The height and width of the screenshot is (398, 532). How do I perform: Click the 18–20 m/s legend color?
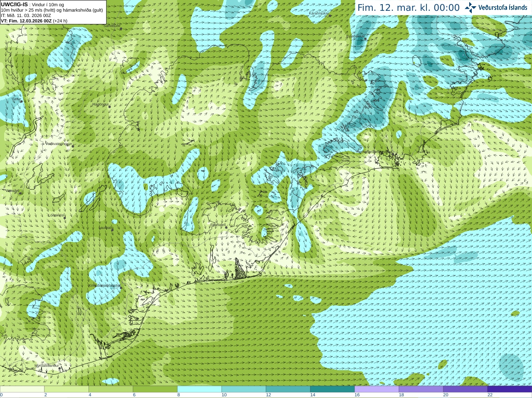(421, 389)
